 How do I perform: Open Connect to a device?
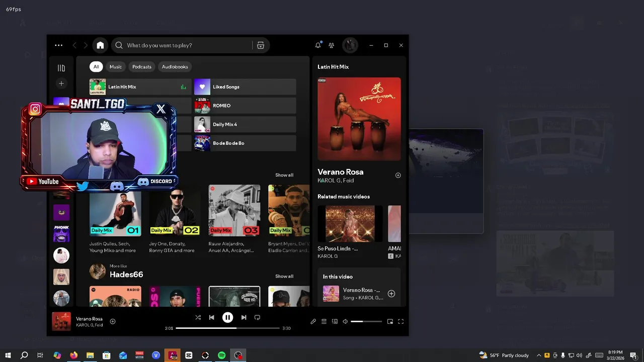[x=335, y=321]
